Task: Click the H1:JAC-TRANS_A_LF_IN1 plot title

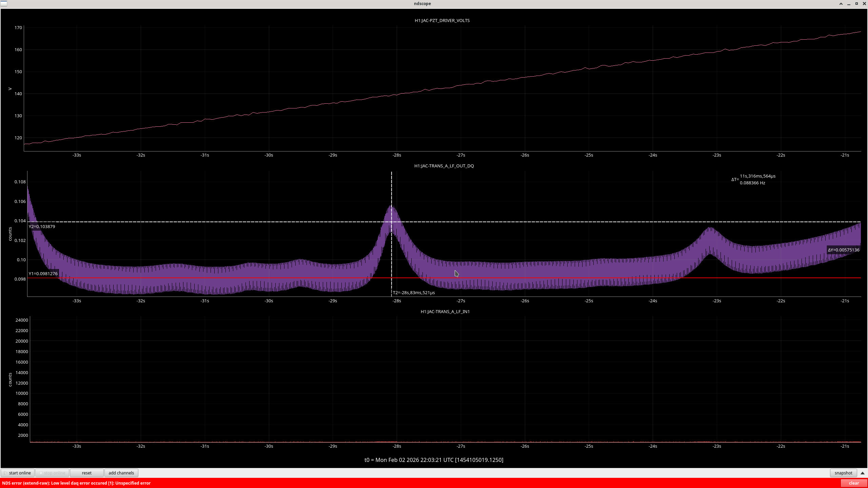Action: tap(445, 311)
